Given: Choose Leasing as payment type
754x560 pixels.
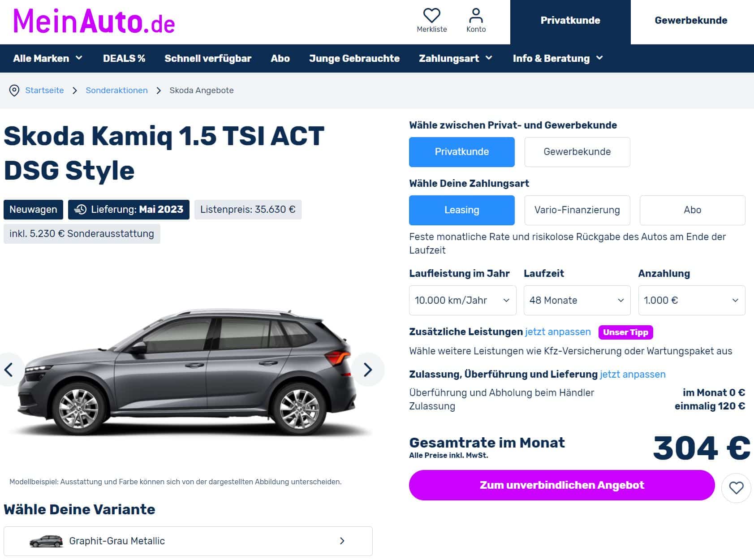Looking at the screenshot, I should [x=462, y=210].
